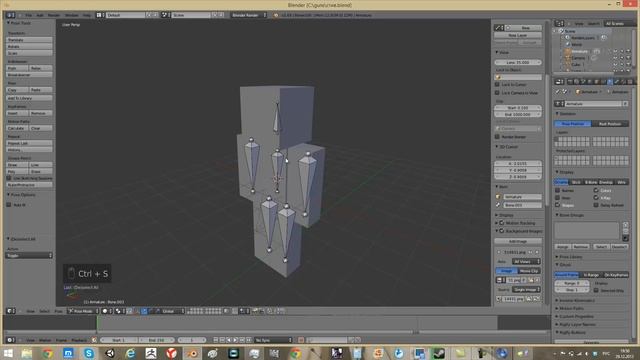Image resolution: width=640 pixels, height=360 pixels.
Task: Toggle the Names display checkbox
Action: pyautogui.click(x=558, y=191)
